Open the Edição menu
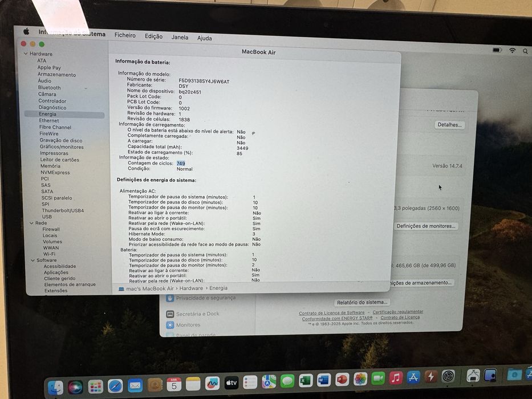 pos(154,36)
